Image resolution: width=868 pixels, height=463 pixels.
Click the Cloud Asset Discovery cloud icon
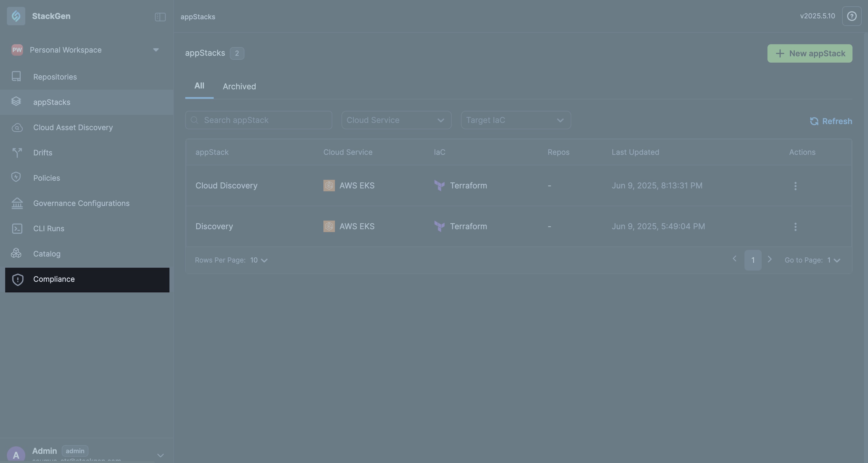coord(17,128)
